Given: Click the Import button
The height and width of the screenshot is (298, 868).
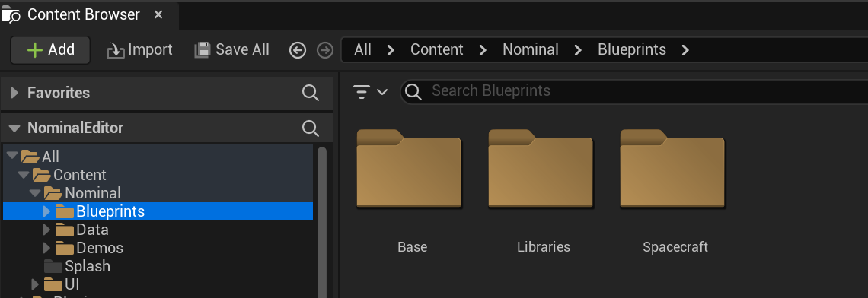Looking at the screenshot, I should point(139,50).
